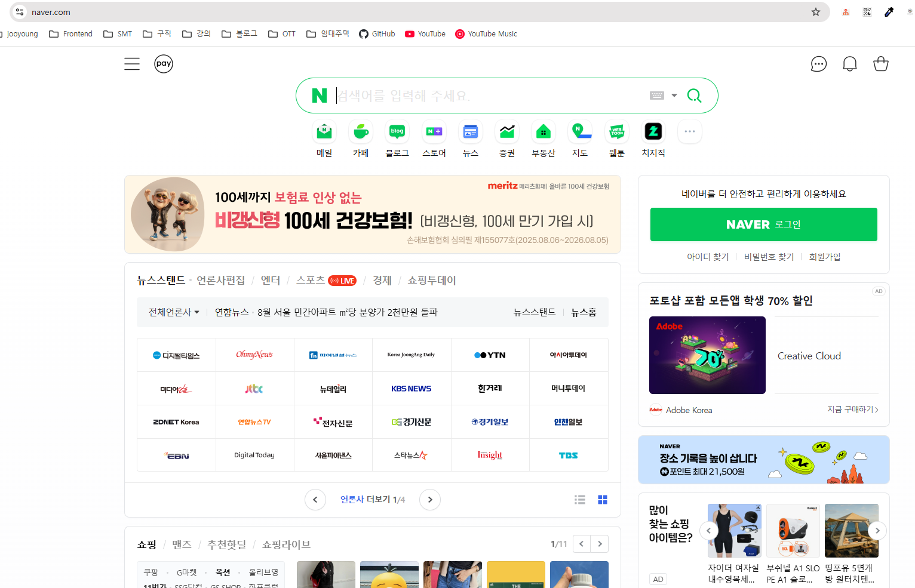915x588 pixels.
Task: Open the KBS NEWS press logo
Action: click(412, 389)
